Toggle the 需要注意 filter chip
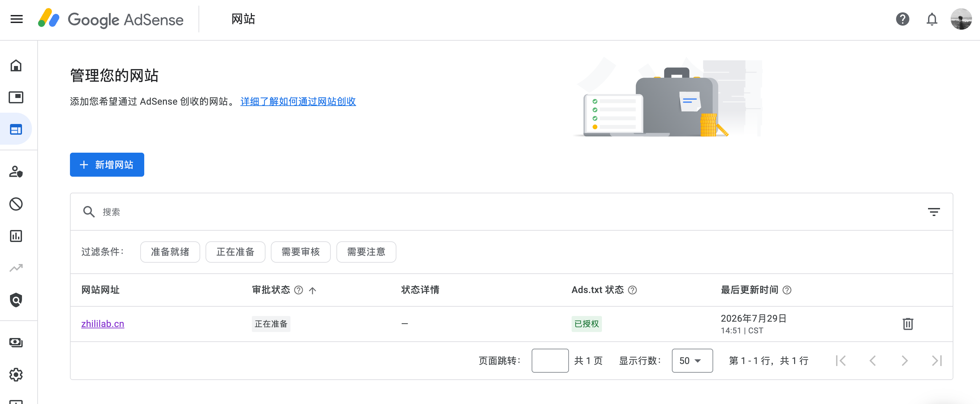Image resolution: width=980 pixels, height=404 pixels. 366,252
